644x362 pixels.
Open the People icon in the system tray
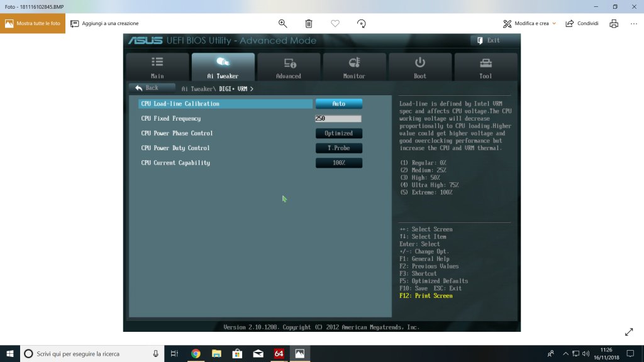(x=551, y=353)
